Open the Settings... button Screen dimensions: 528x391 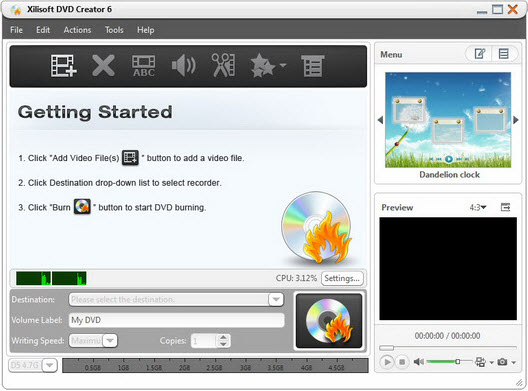342,279
